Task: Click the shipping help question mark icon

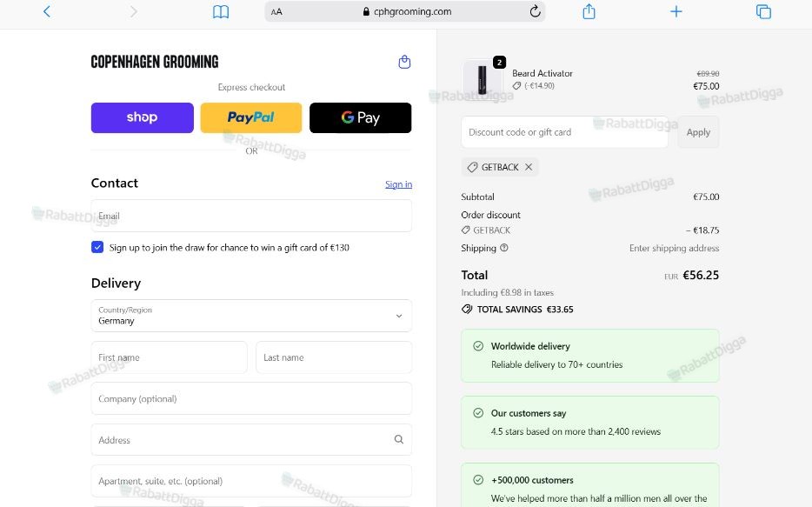Action: point(504,248)
